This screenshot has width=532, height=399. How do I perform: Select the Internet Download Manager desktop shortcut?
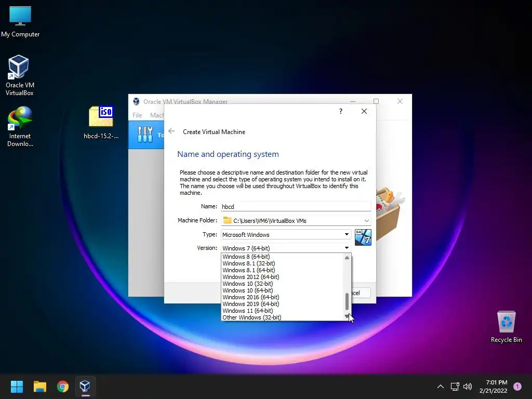coord(20,127)
